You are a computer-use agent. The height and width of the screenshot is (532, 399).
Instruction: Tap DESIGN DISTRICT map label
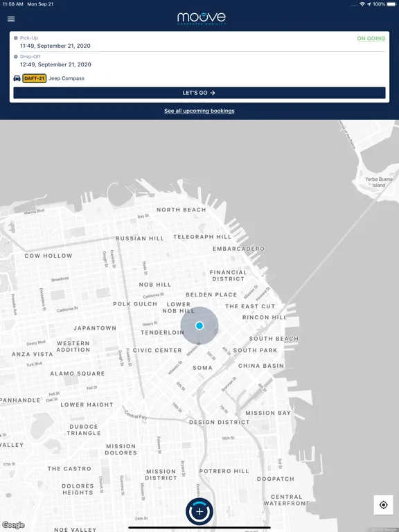tap(219, 423)
